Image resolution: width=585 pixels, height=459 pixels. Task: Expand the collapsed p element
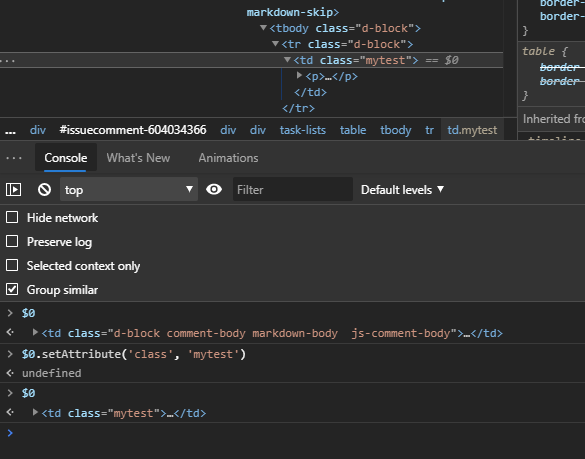299,76
